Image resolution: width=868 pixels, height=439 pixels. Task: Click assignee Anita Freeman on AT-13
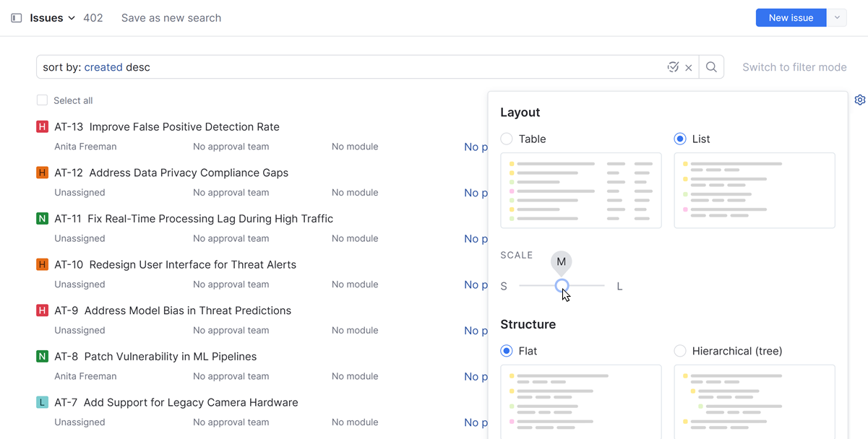pyautogui.click(x=85, y=147)
